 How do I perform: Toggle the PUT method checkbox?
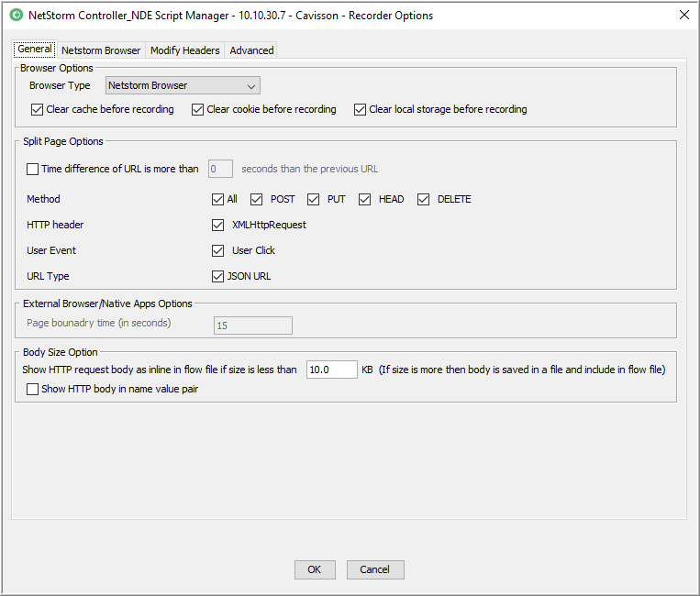click(x=313, y=199)
